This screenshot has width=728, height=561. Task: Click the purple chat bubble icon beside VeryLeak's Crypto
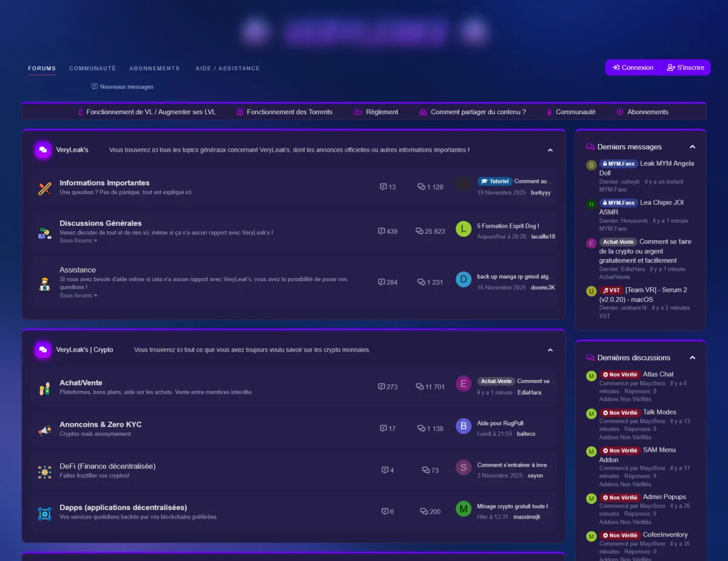(42, 350)
